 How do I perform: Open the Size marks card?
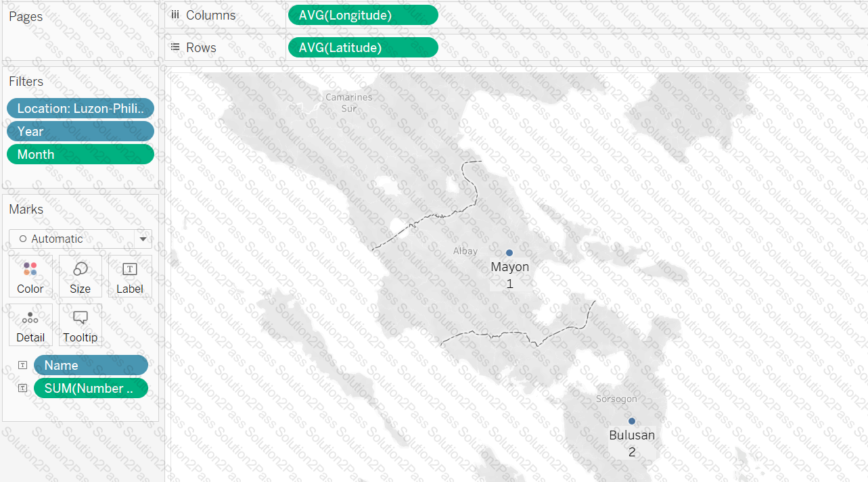pos(80,276)
